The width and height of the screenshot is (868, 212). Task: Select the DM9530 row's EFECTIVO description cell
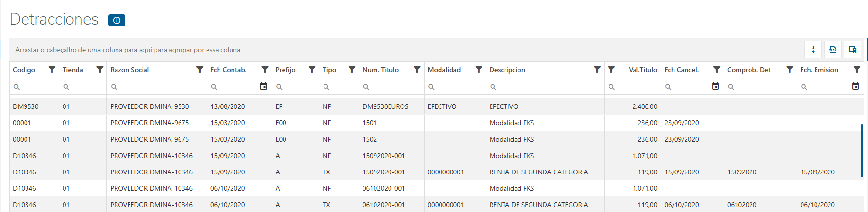tap(504, 106)
